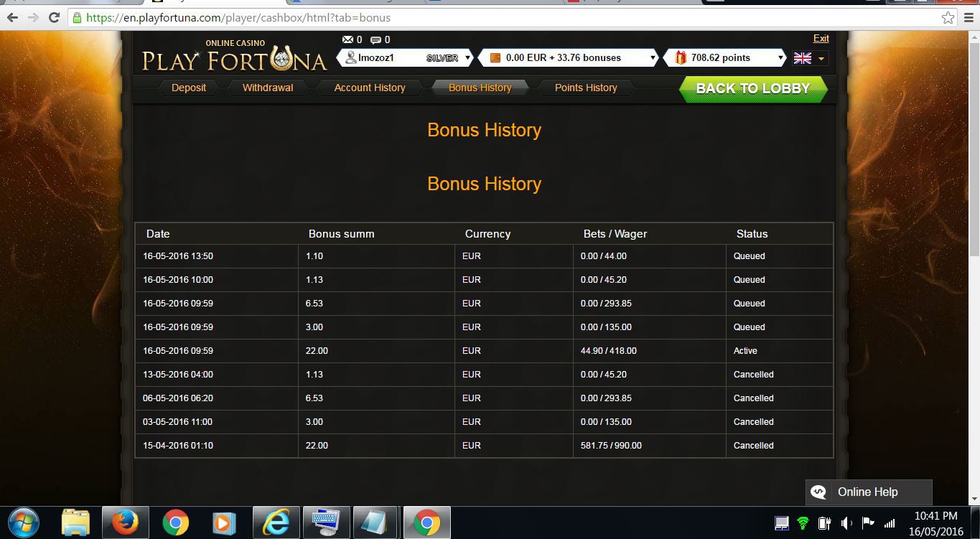Select the Bonus History tab
The height and width of the screenshot is (539, 980).
click(x=480, y=88)
